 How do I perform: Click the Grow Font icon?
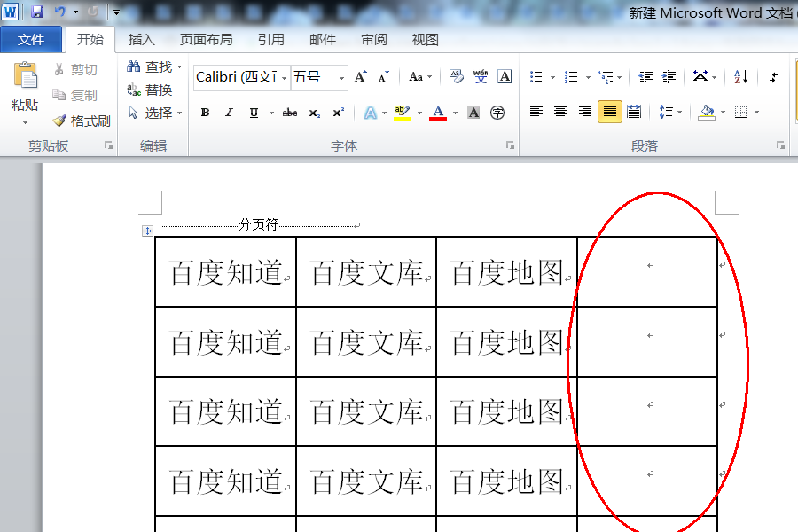[361, 77]
